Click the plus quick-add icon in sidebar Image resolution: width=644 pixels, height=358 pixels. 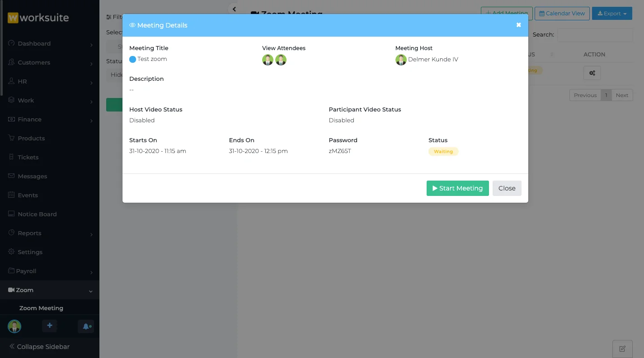(x=50, y=326)
